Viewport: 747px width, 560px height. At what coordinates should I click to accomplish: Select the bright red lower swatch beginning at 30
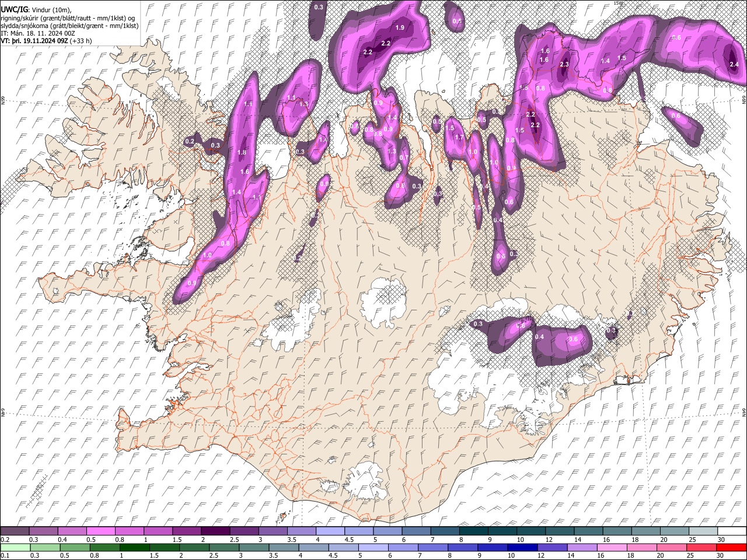(x=731, y=547)
